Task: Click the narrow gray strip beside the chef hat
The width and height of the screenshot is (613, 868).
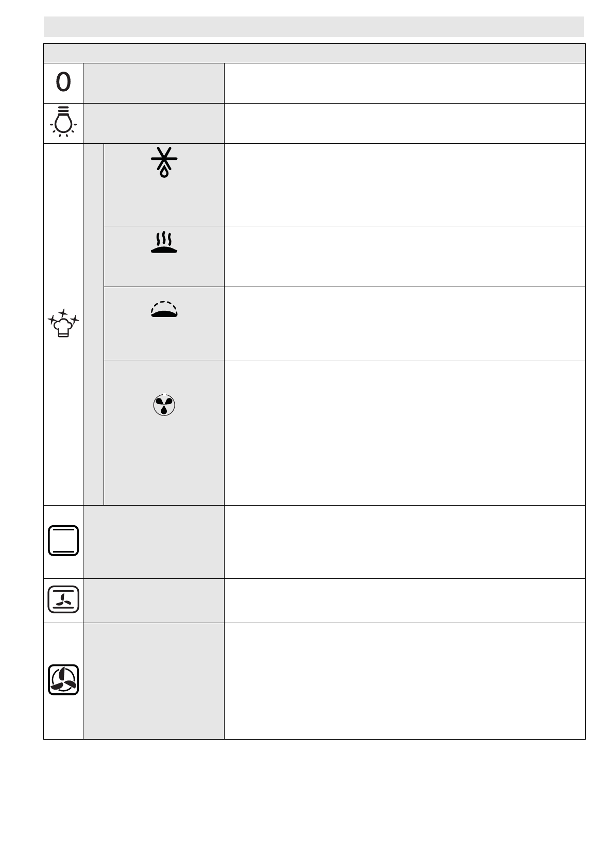Action: pos(93,324)
